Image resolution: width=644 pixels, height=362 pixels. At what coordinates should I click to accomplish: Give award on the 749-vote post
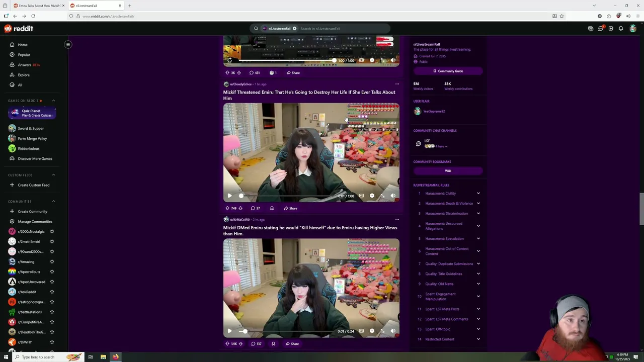(x=272, y=208)
